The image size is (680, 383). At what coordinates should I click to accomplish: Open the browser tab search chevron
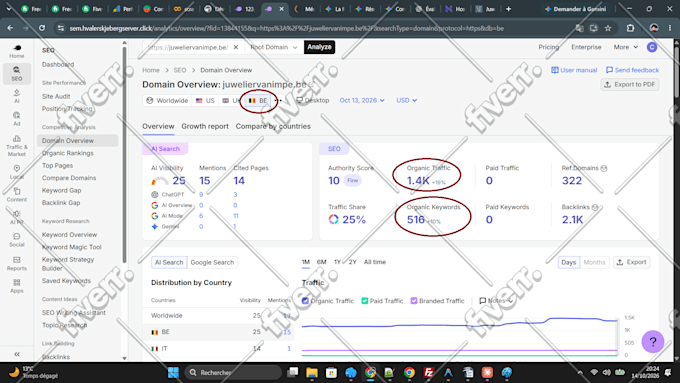(x=9, y=9)
